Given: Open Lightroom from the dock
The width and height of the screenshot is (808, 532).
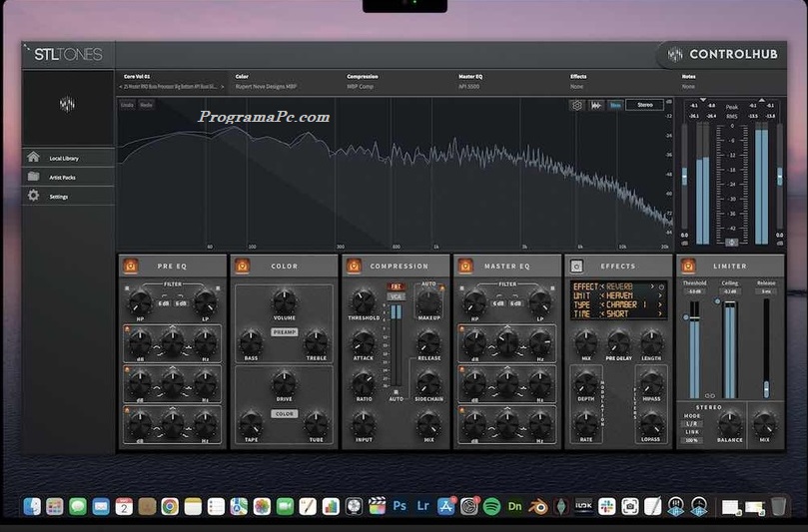Looking at the screenshot, I should 422,506.
